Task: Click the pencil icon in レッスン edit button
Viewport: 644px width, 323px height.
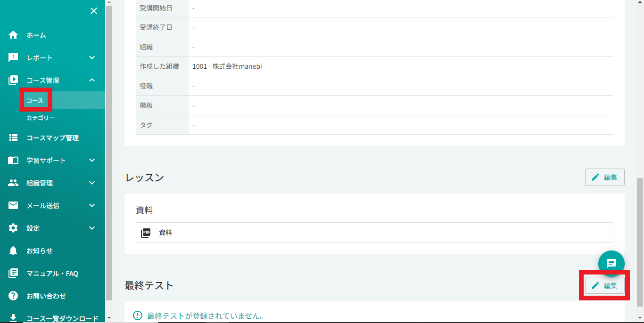Action: [x=595, y=177]
